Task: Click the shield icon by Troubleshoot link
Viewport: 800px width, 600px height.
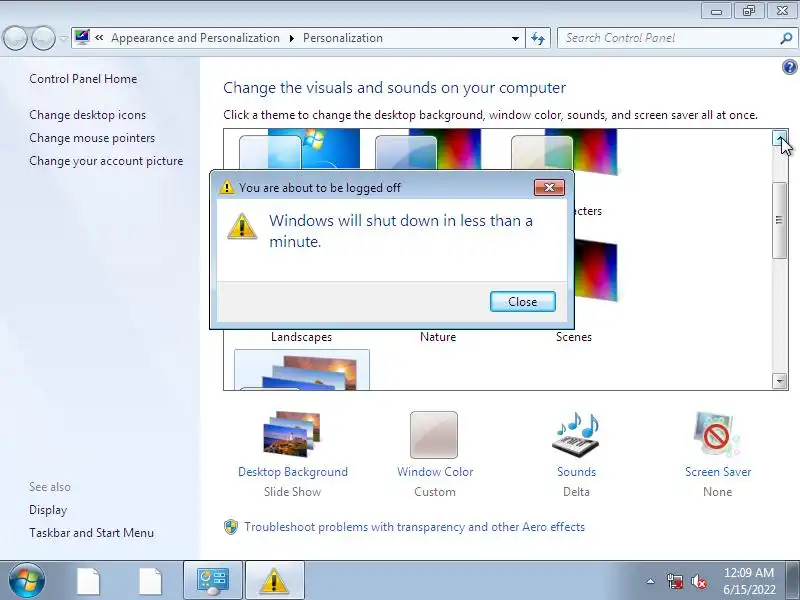Action: [231, 527]
